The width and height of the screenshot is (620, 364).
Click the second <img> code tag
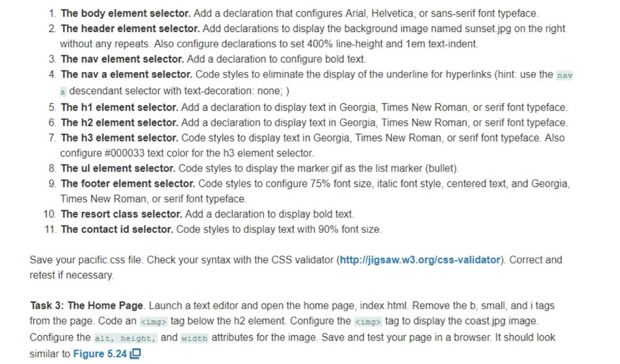(369, 322)
